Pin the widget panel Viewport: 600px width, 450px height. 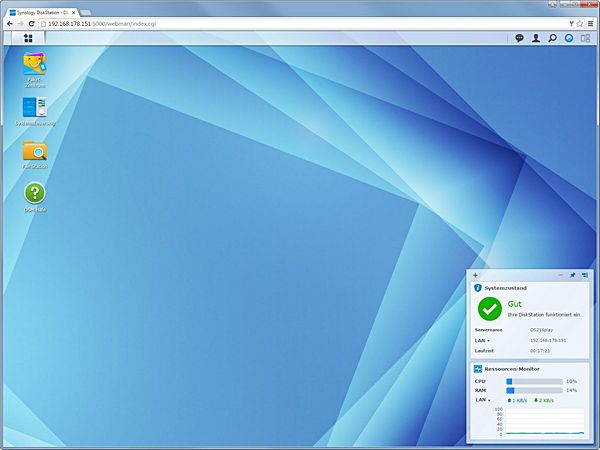(573, 275)
